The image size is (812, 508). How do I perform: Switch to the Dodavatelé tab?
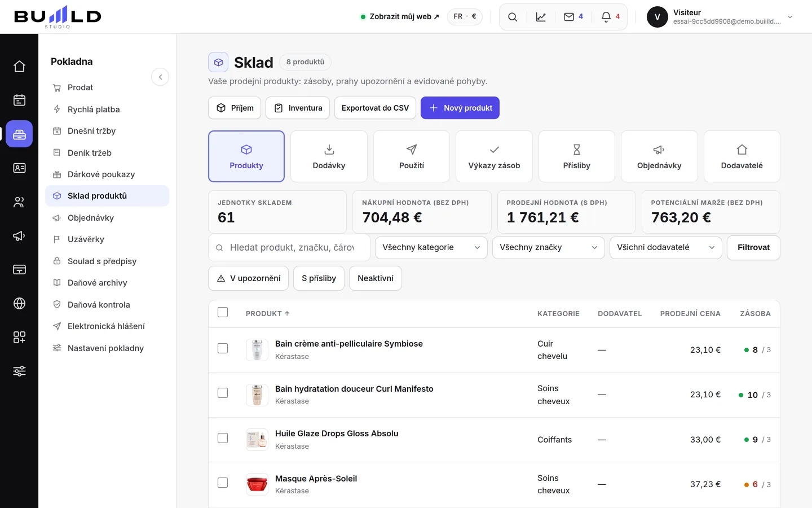pyautogui.click(x=742, y=156)
